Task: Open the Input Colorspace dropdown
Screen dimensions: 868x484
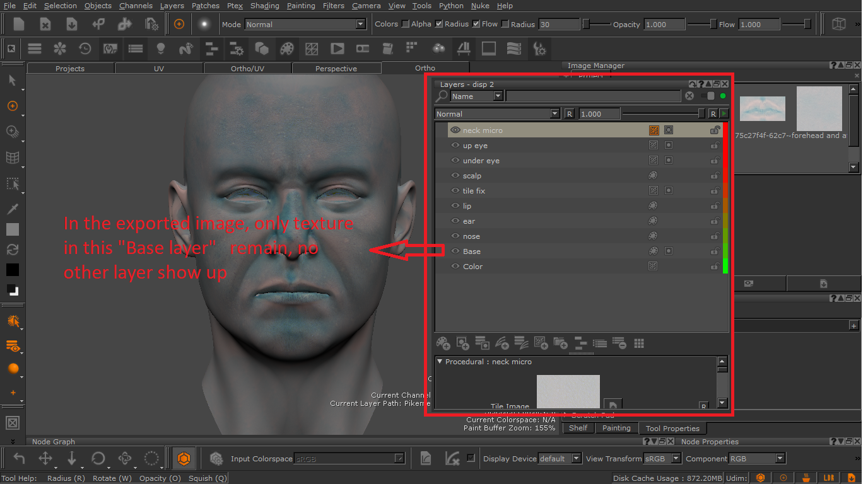Action: pos(349,459)
